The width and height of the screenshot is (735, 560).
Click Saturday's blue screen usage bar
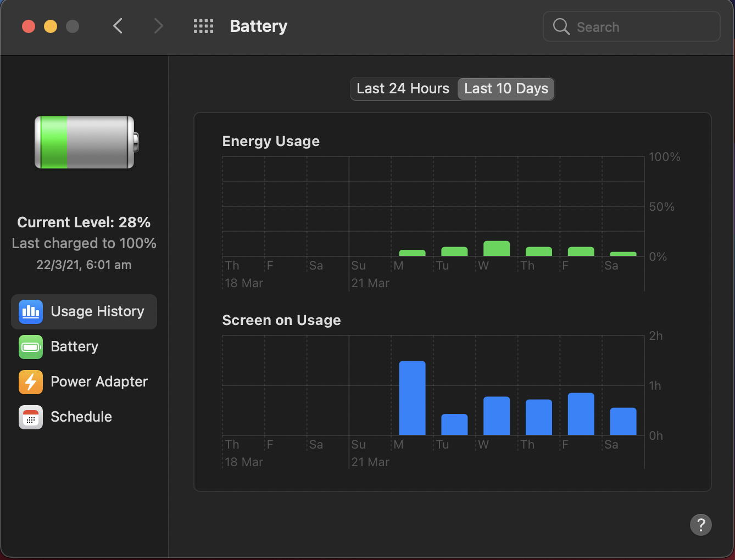(623, 422)
